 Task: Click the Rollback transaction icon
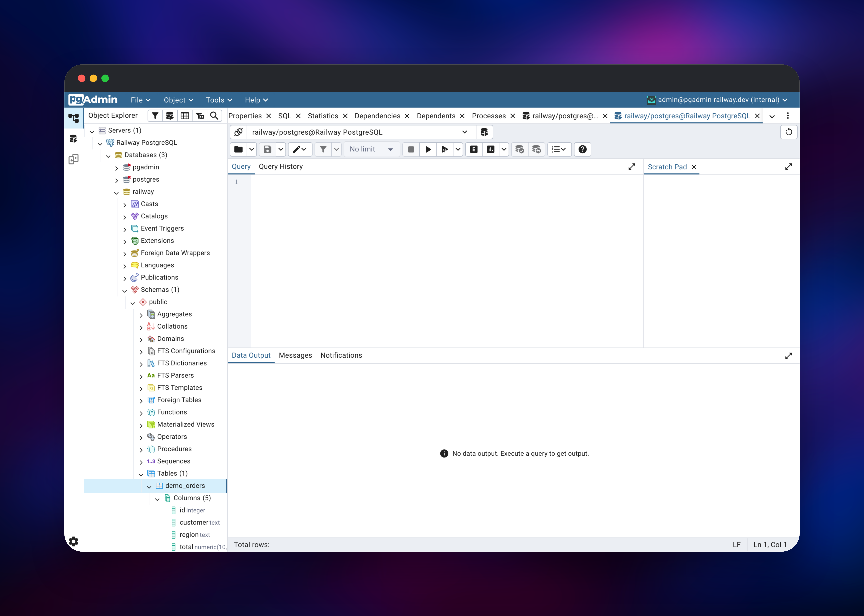pyautogui.click(x=537, y=149)
